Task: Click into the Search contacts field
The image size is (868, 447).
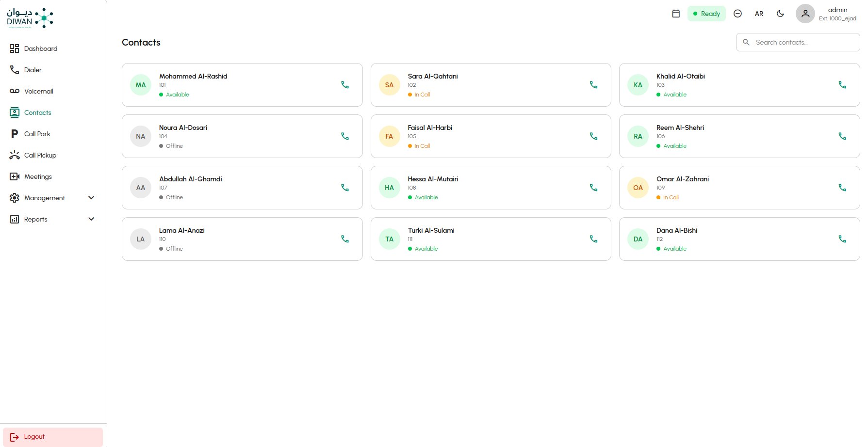Action: 798,42
